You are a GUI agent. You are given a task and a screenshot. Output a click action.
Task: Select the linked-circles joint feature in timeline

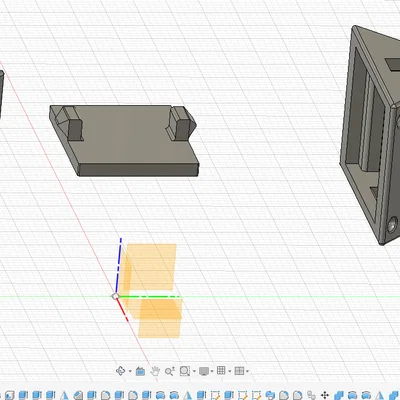[311, 396]
